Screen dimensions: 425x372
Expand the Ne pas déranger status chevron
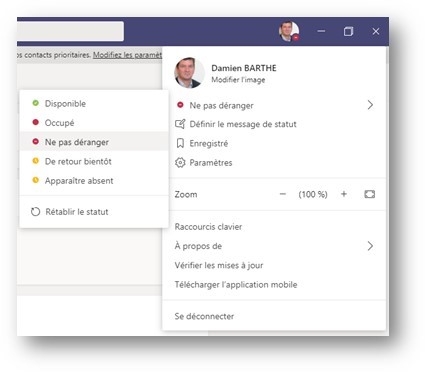(370, 105)
